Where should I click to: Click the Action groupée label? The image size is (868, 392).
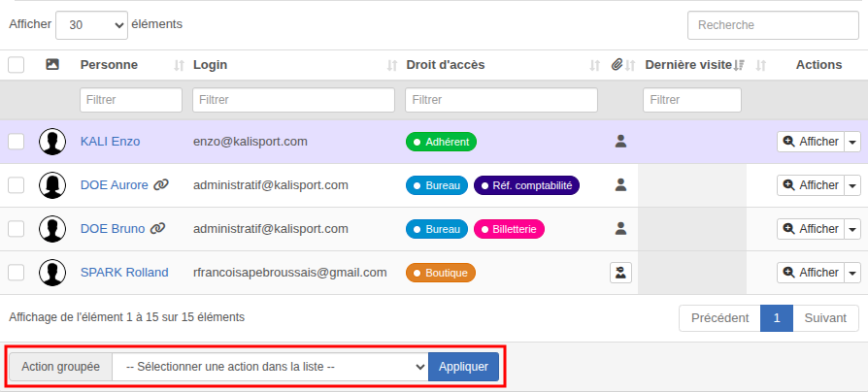61,367
